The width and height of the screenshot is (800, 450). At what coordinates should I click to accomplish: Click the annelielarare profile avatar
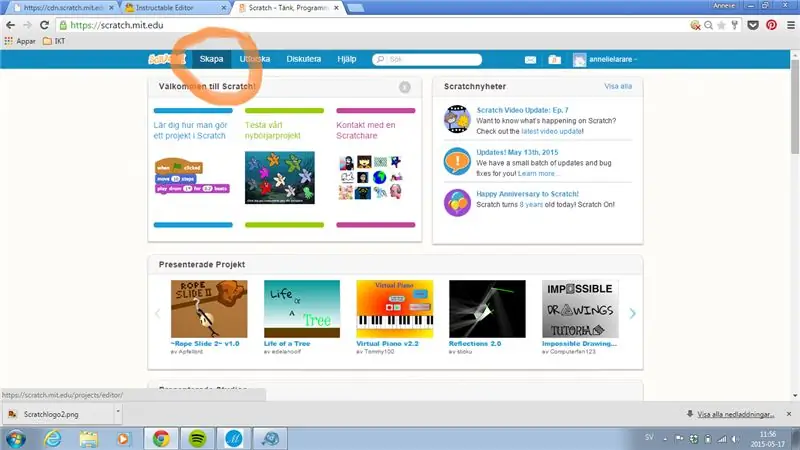point(579,60)
